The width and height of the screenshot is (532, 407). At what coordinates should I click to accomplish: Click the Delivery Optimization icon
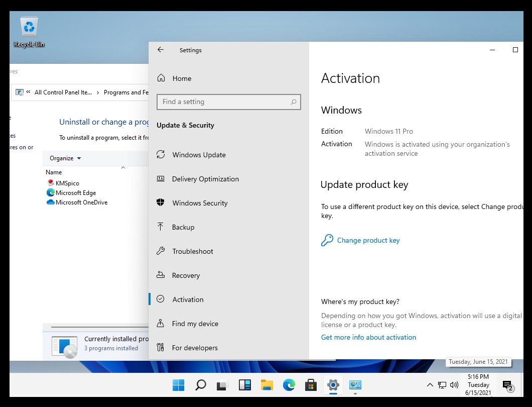161,179
